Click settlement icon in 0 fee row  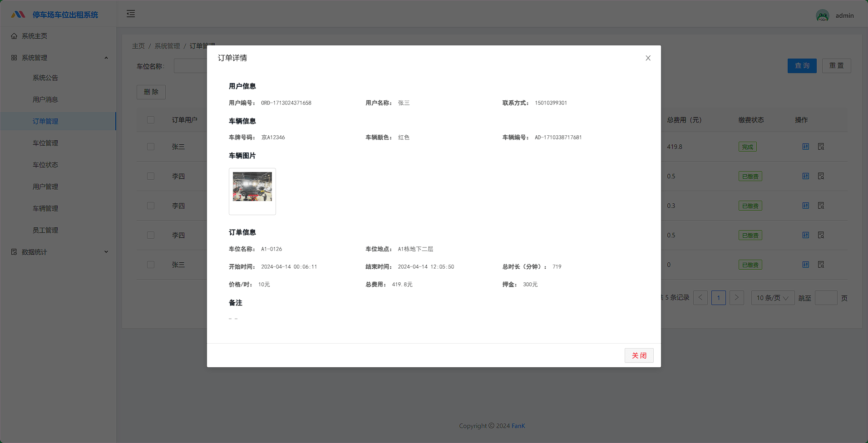pyautogui.click(x=806, y=265)
